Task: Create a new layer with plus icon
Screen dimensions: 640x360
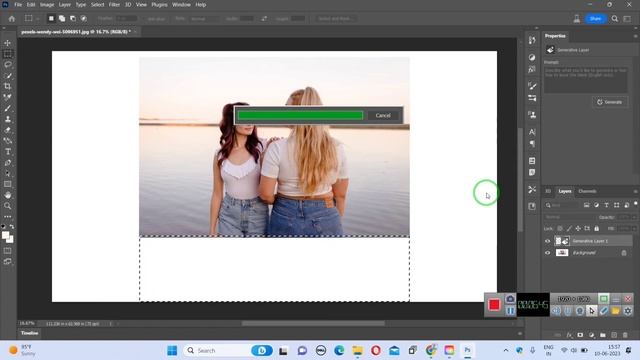Action: coord(614,335)
